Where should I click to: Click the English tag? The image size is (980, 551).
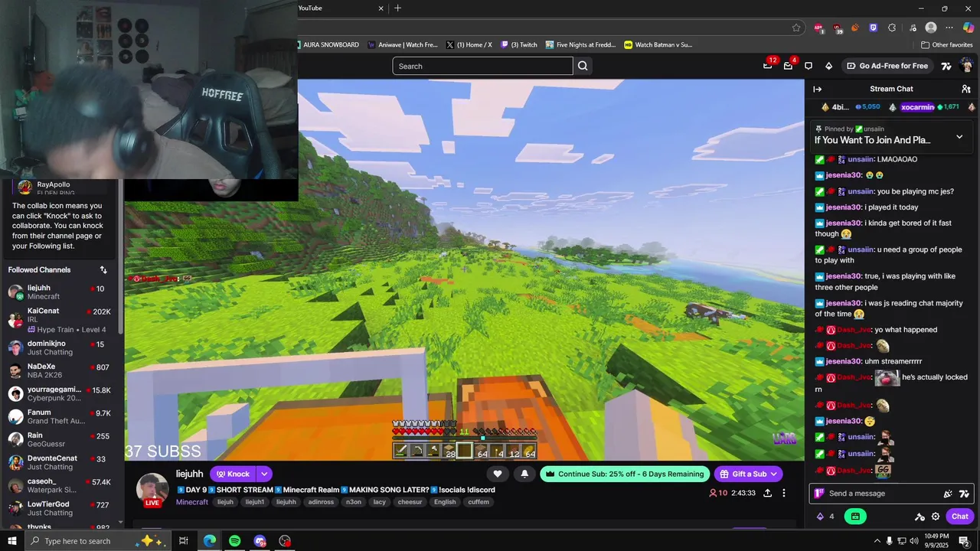point(445,502)
